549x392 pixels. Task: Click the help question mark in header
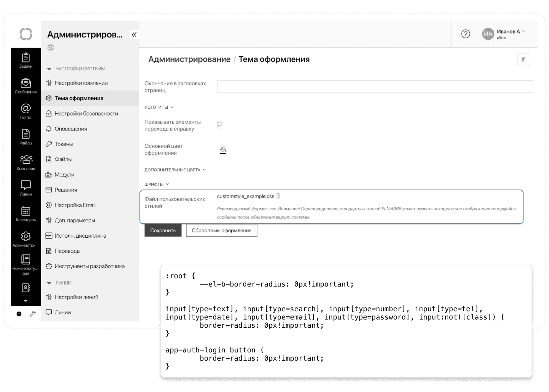point(465,34)
